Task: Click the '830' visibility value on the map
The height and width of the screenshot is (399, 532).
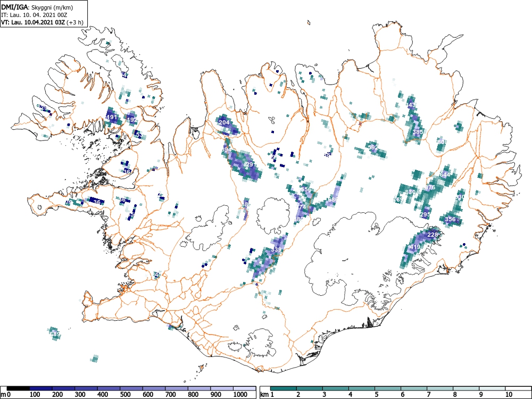Action: click(x=410, y=192)
